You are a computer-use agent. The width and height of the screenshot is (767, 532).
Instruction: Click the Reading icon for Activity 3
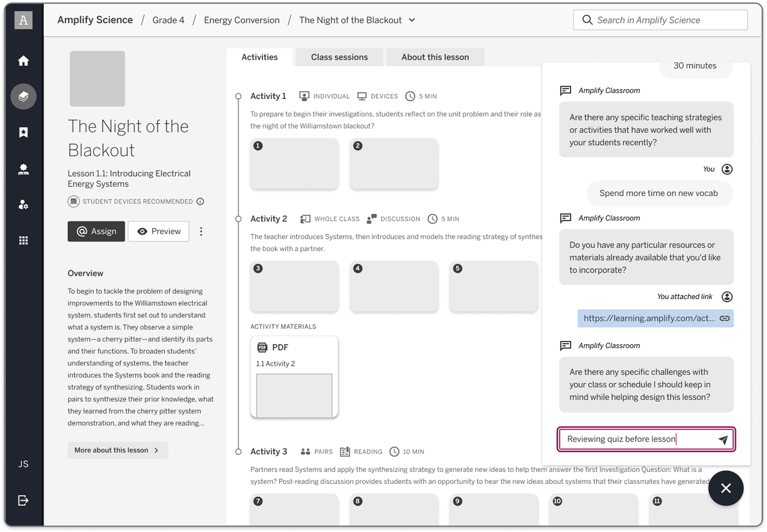345,452
